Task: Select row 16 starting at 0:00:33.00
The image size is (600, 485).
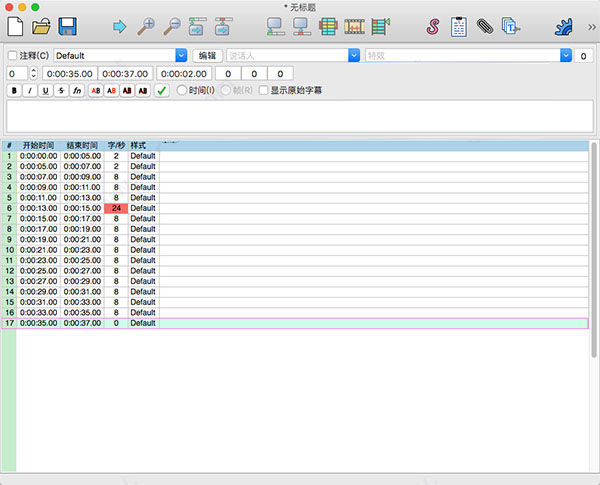Action: click(295, 313)
